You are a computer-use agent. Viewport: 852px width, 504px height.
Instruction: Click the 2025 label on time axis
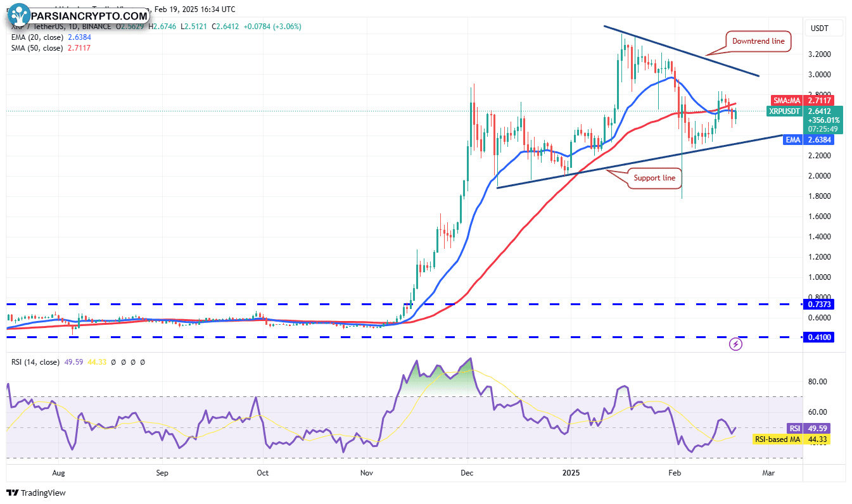pos(571,473)
